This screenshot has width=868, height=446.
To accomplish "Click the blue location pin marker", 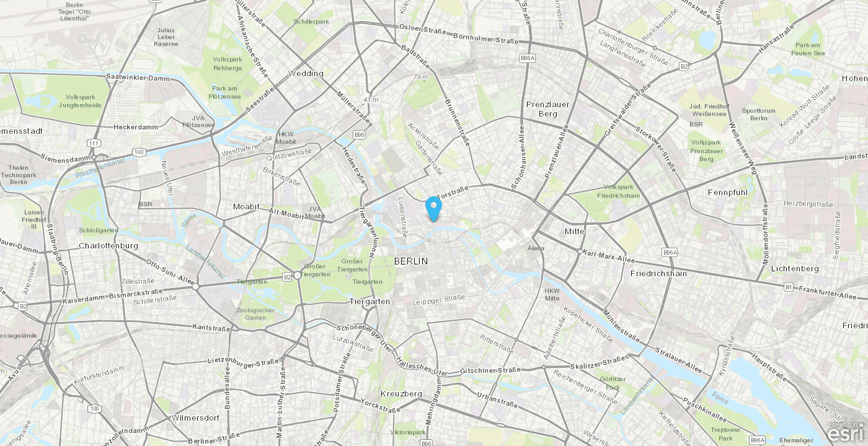I will pos(434,208).
